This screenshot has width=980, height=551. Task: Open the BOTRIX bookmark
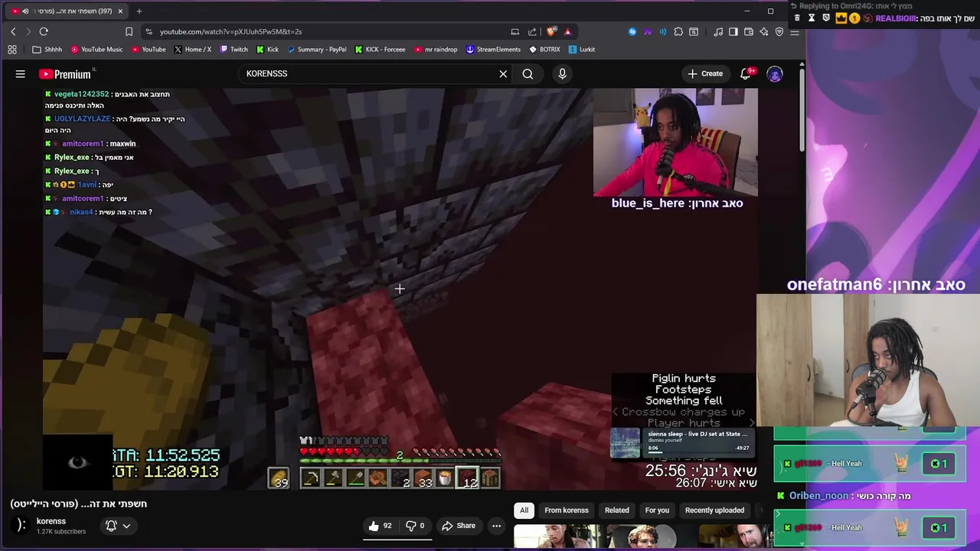pos(544,50)
